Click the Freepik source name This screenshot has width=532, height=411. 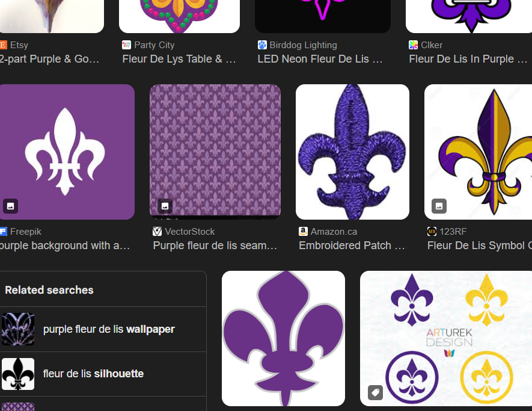26,231
